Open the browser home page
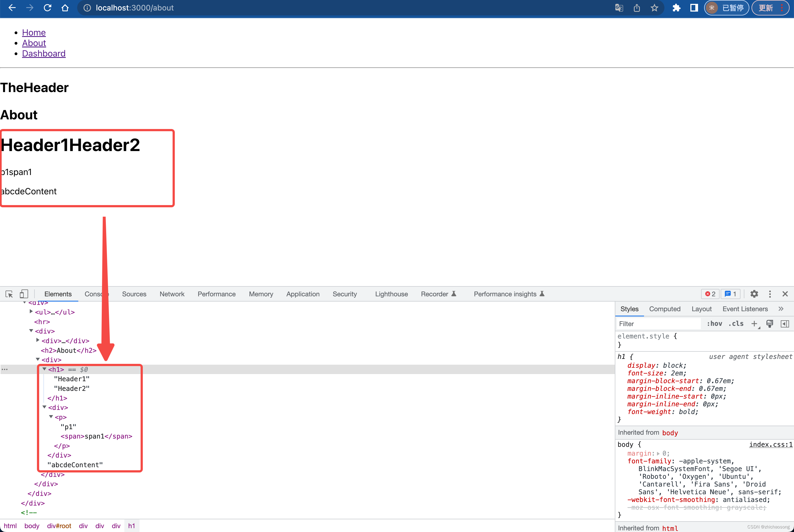Screen dimensions: 794x532 click(65, 8)
